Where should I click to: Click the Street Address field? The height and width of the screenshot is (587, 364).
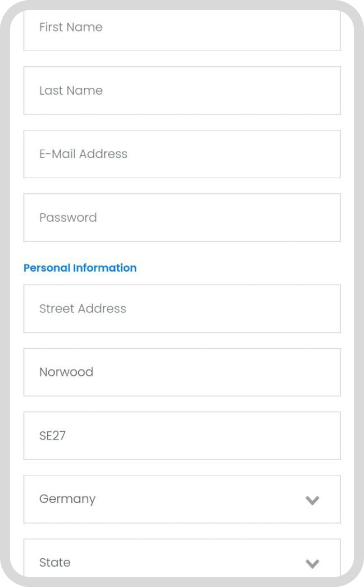point(182,308)
